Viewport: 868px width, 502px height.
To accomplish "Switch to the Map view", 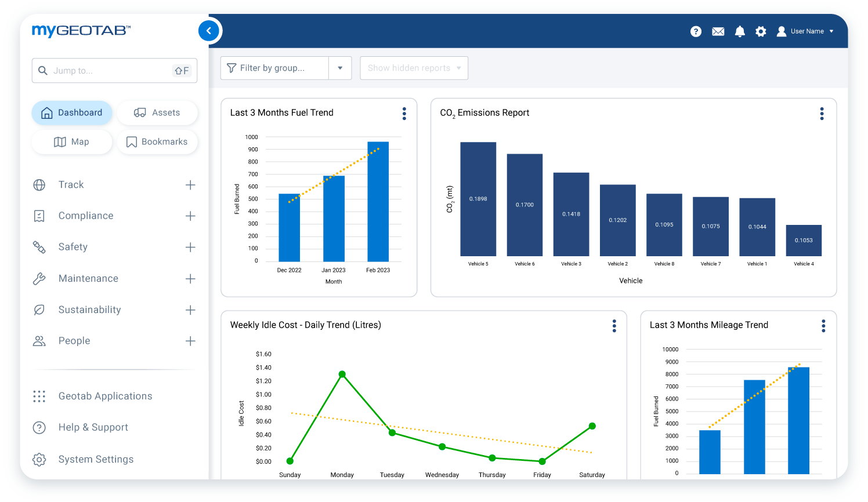I will [x=72, y=142].
